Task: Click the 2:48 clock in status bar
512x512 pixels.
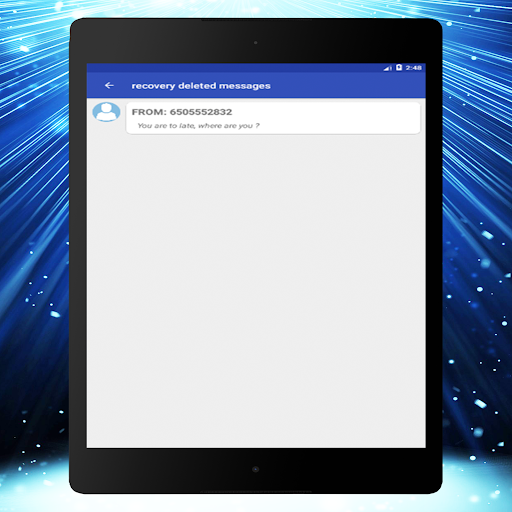Action: pos(414,68)
